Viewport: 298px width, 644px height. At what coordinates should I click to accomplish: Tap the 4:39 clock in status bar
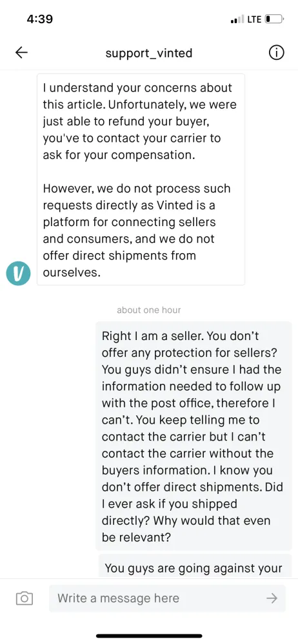pyautogui.click(x=39, y=19)
